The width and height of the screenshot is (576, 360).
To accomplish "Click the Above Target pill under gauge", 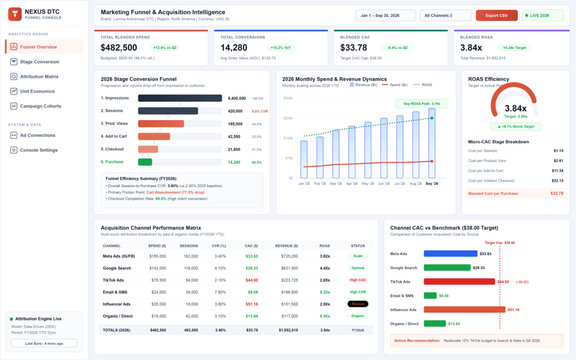I will click(x=516, y=126).
